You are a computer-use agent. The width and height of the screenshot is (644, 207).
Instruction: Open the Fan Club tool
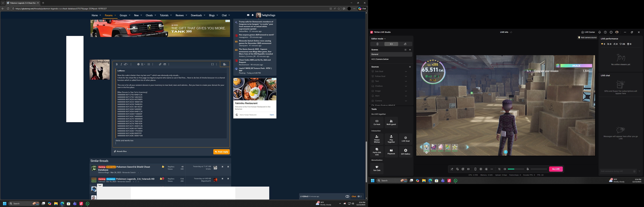pos(377,168)
